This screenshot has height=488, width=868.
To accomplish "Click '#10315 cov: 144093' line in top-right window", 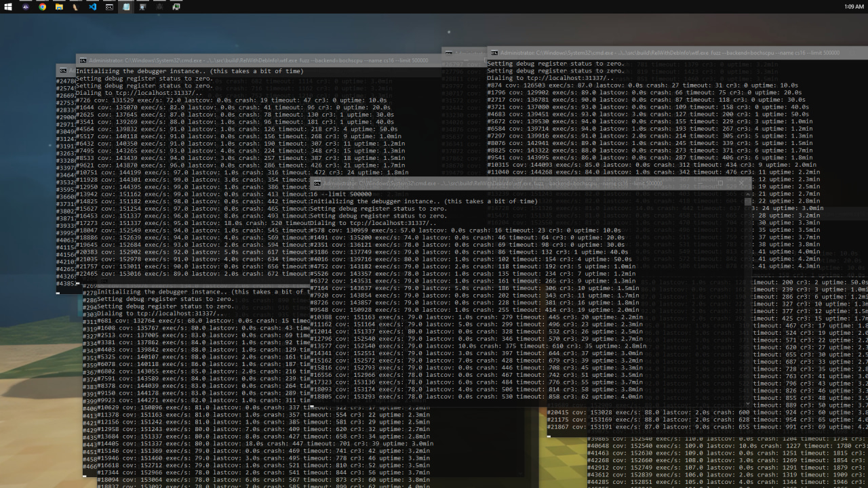I will (x=652, y=165).
